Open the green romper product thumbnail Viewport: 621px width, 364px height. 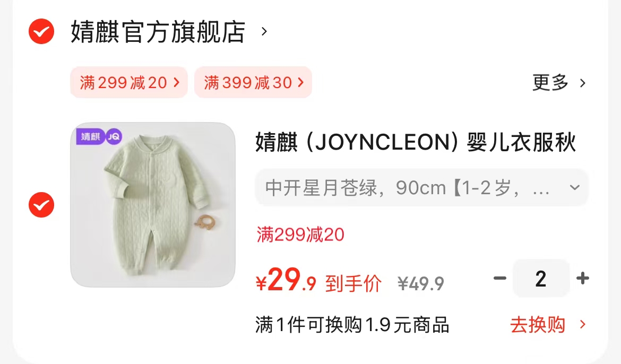(x=153, y=205)
